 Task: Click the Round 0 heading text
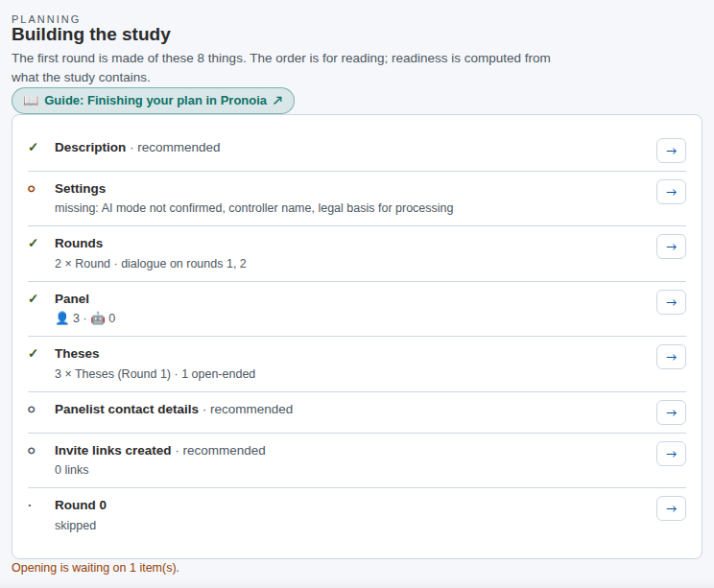click(81, 506)
